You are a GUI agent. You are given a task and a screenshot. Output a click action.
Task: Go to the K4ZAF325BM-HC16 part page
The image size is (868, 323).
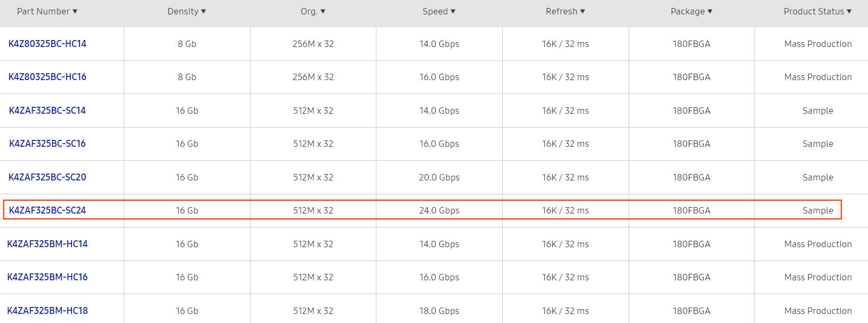(47, 277)
